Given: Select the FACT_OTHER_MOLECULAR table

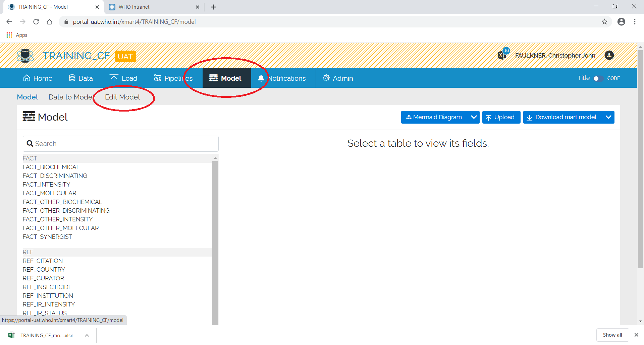Looking at the screenshot, I should pos(61,228).
